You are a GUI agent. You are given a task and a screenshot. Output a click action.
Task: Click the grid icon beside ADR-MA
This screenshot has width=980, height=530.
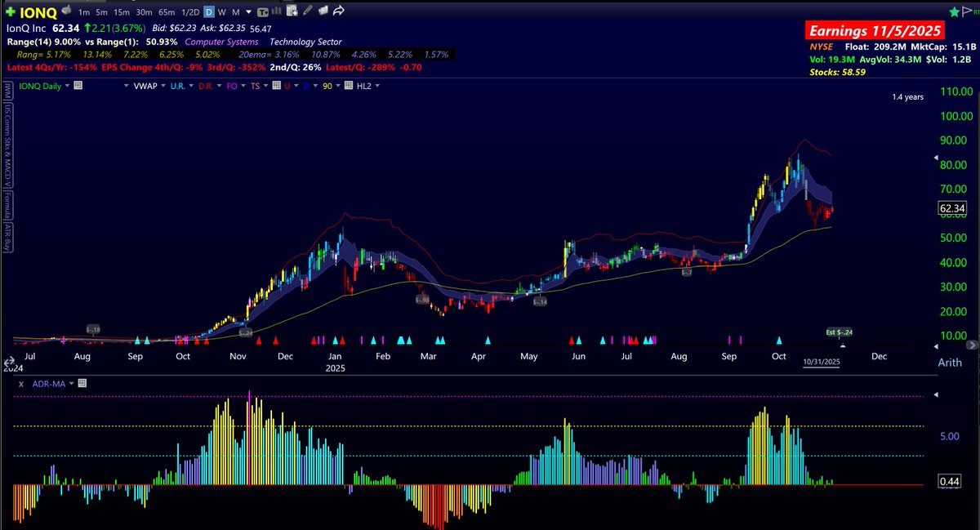click(82, 383)
